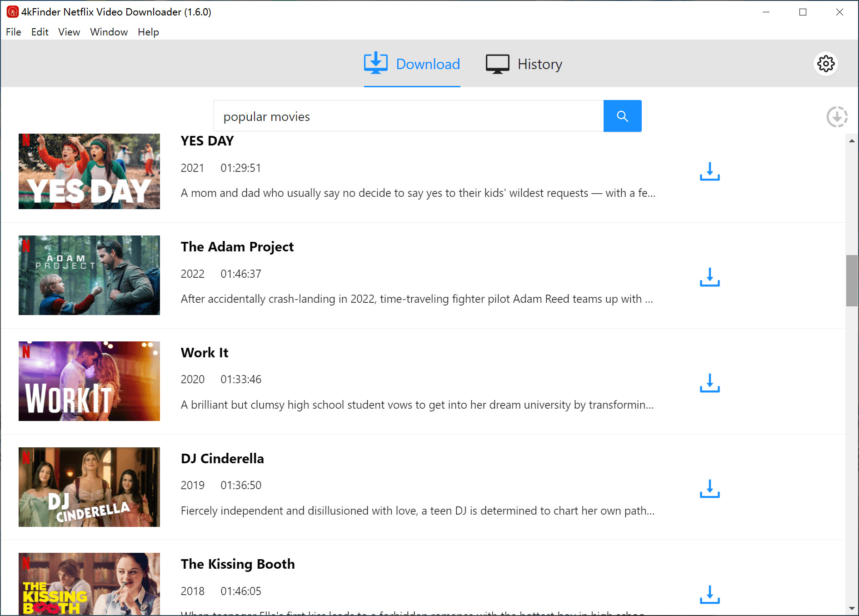Click the YES DAY title
The height and width of the screenshot is (616, 859).
(x=207, y=141)
